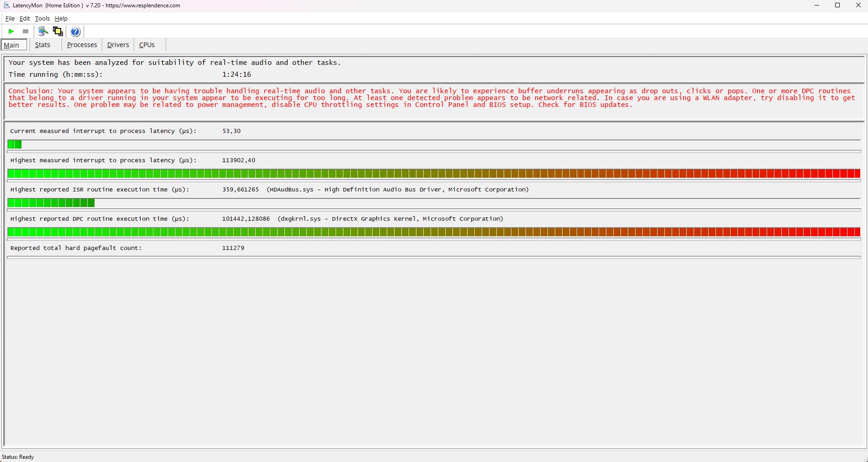Screen dimensions: 868x462
Task: Click the 'Current measured interrupt to process latency' label
Action: (x=103, y=131)
